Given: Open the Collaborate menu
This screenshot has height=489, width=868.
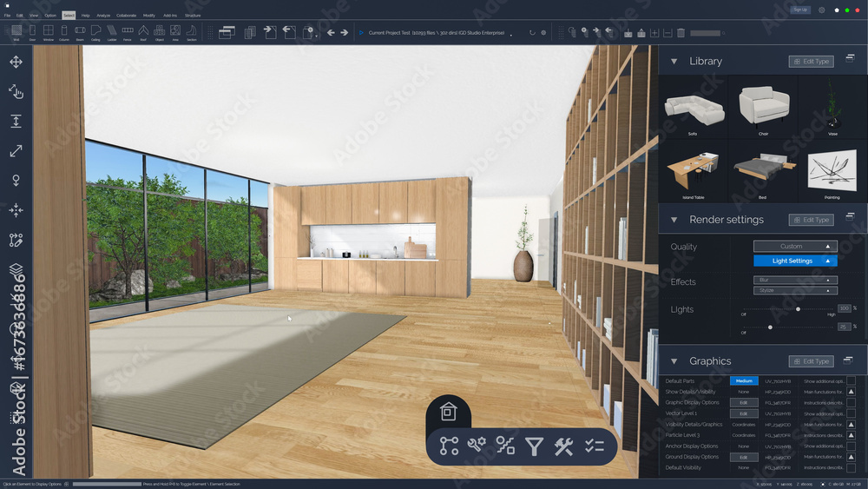Looking at the screenshot, I should pos(126,16).
